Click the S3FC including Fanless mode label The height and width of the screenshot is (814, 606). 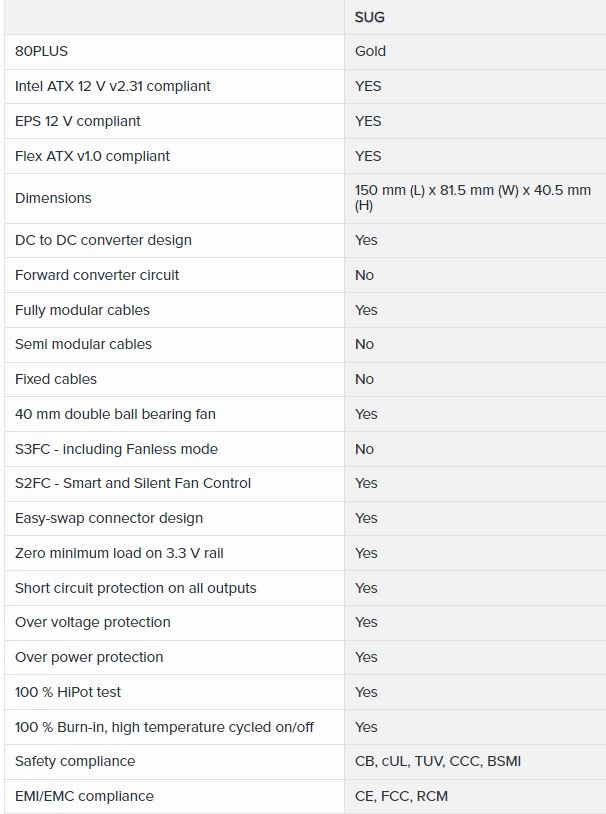(116, 449)
